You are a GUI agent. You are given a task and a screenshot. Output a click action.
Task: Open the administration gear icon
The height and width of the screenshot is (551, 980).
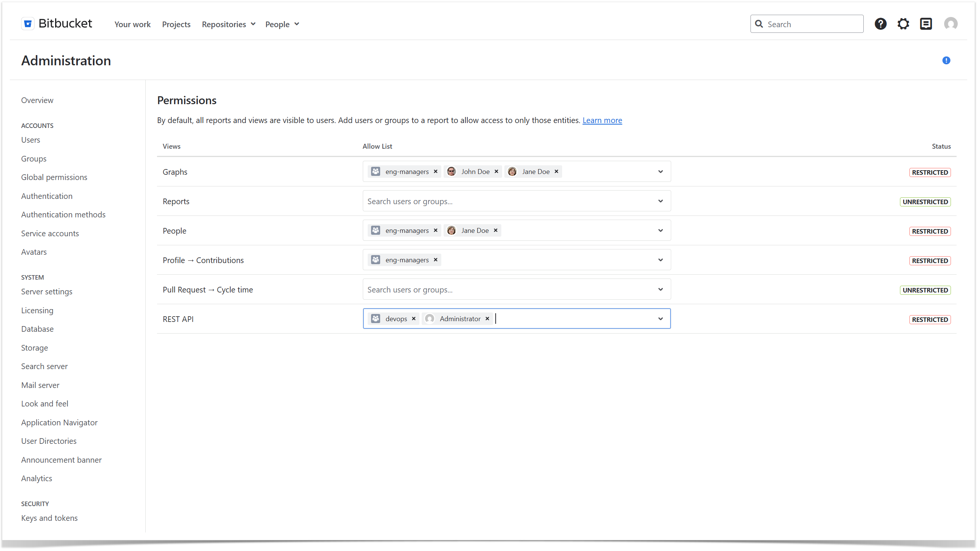click(x=903, y=24)
